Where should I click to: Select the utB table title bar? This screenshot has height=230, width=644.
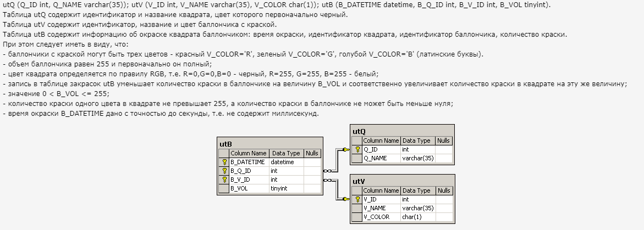pos(270,144)
